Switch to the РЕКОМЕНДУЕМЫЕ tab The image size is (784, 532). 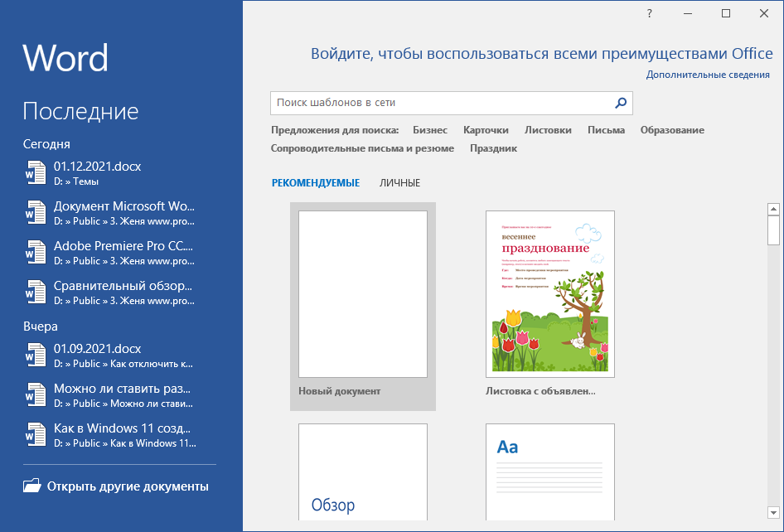pos(316,183)
